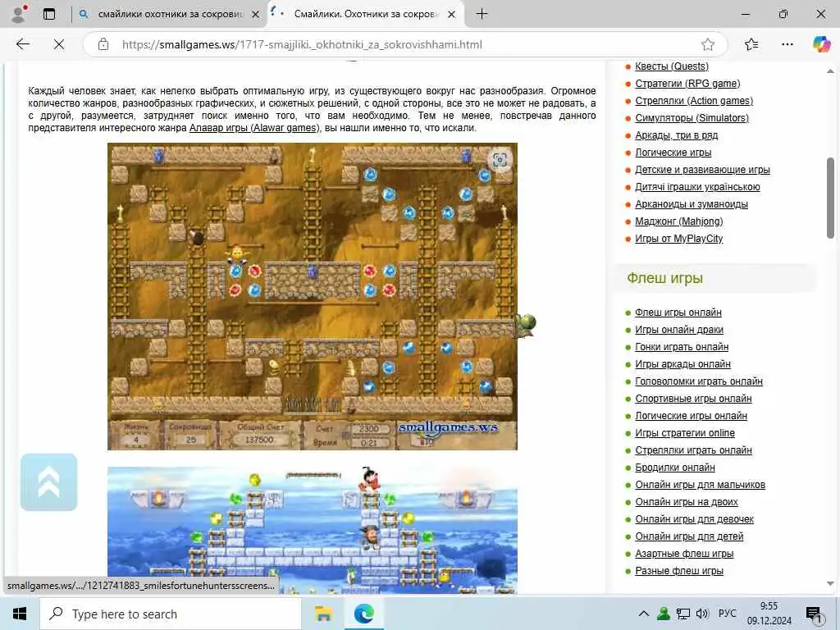Open Симуляторы (Simulators) link

click(692, 118)
